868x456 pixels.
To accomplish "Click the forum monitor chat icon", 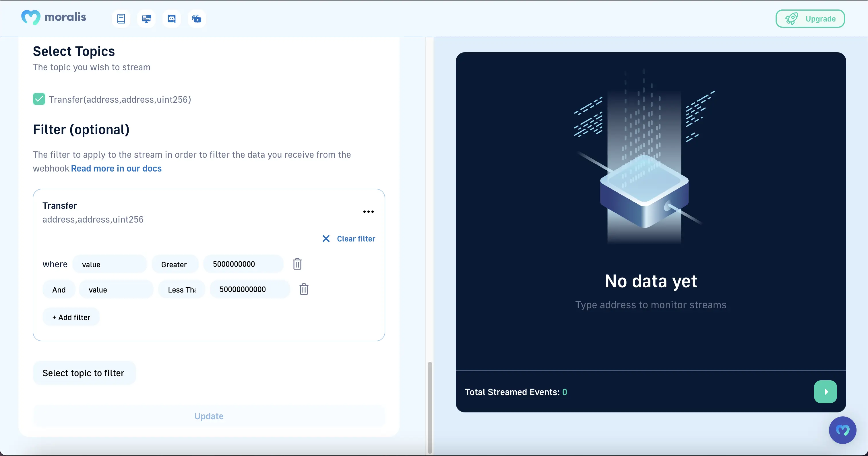I will click(x=146, y=19).
